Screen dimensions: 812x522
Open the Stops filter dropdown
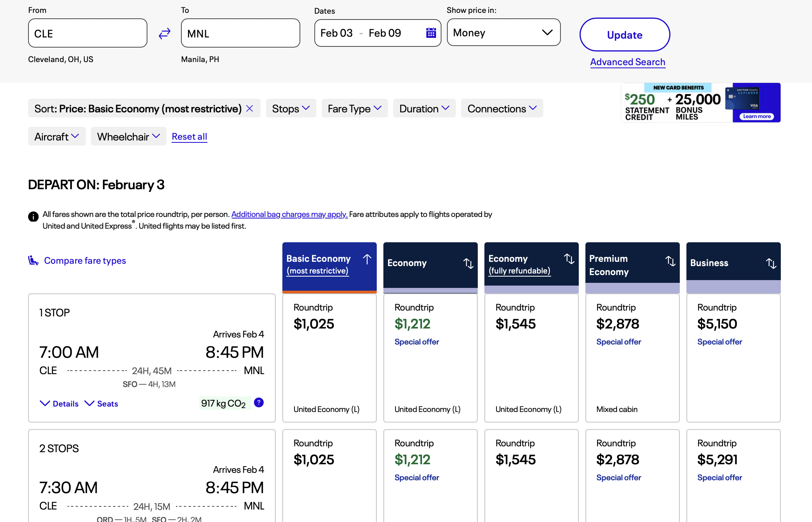(291, 108)
